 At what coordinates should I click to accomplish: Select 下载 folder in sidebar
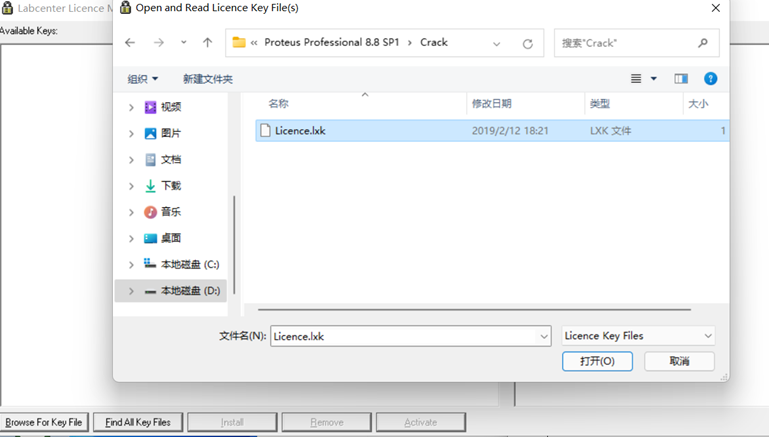pos(171,186)
